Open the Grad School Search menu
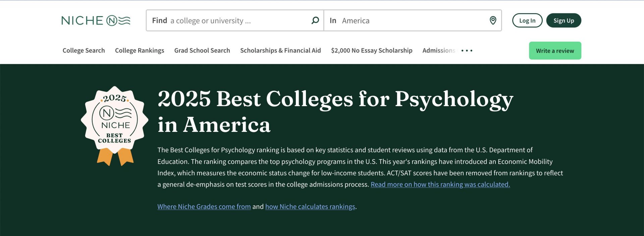The width and height of the screenshot is (644, 236). point(202,50)
